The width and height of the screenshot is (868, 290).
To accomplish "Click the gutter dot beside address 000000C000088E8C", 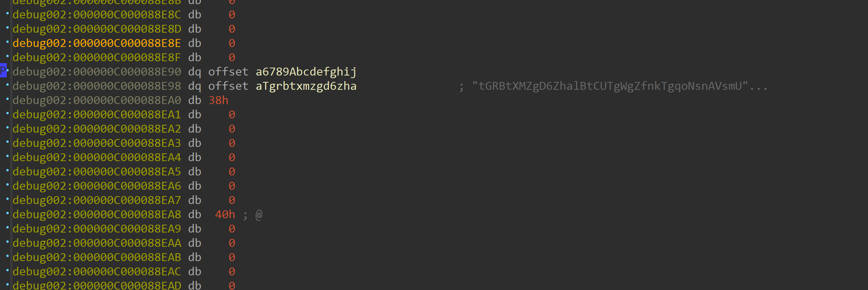I will 8,13.
